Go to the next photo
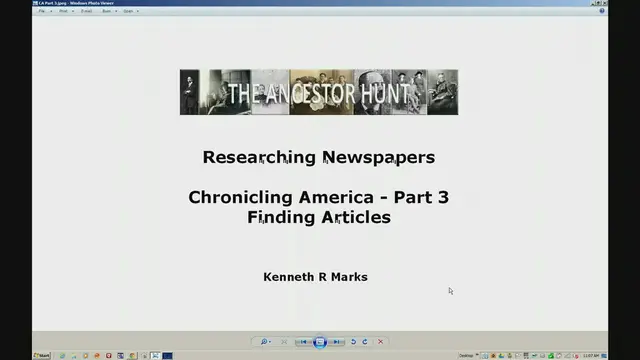This screenshot has width=640, height=360. (x=336, y=342)
